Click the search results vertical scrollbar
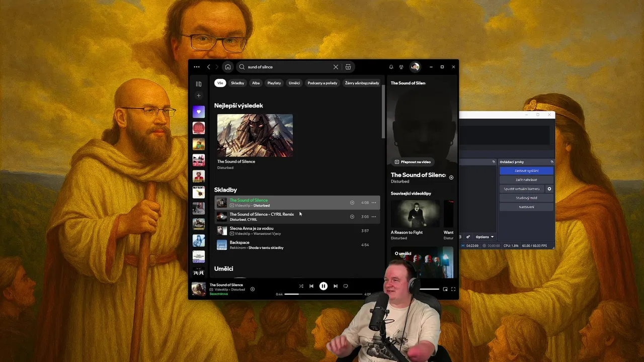 coord(383,112)
